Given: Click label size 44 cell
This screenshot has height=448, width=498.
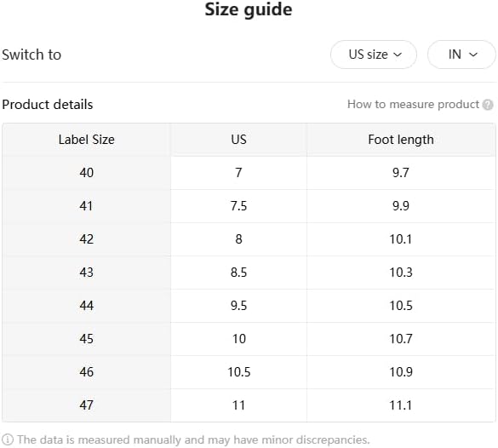Looking at the screenshot, I should pyautogui.click(x=86, y=306).
